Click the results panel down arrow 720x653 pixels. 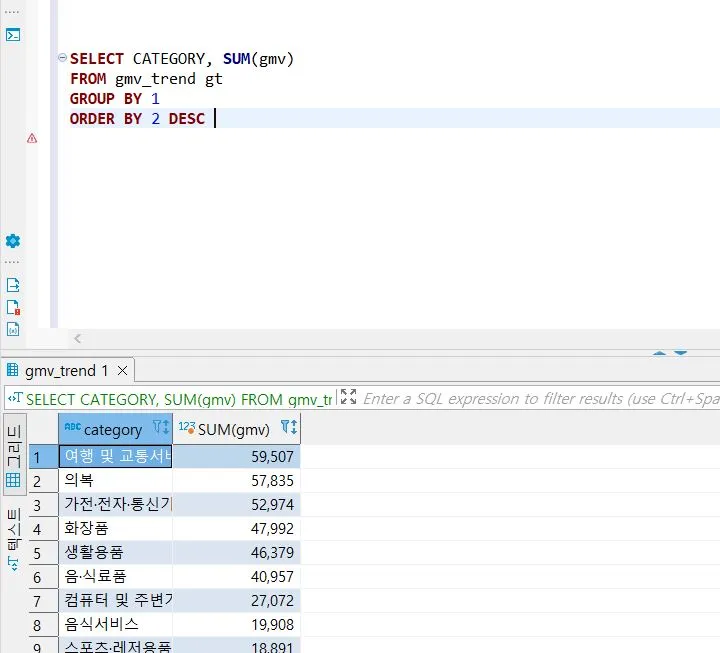pos(681,353)
